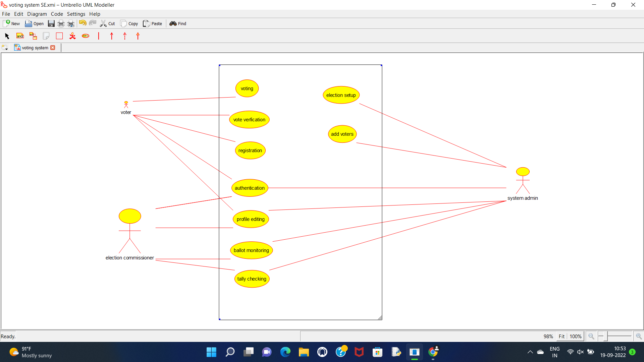Viewport: 644px width, 362px height.
Task: Click the Find button
Action: pyautogui.click(x=178, y=23)
